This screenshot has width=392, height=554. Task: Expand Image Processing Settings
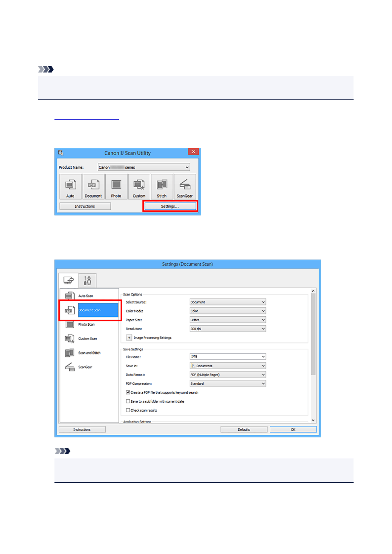129,338
